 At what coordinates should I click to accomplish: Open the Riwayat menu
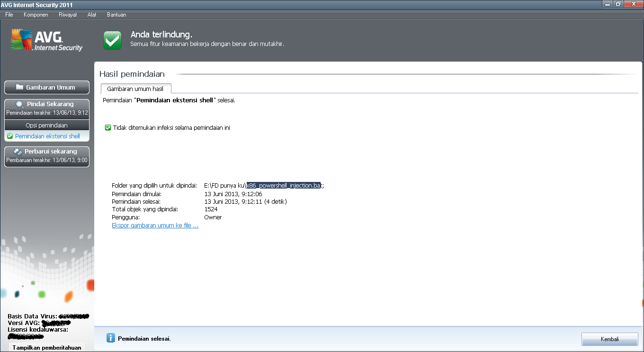(68, 15)
